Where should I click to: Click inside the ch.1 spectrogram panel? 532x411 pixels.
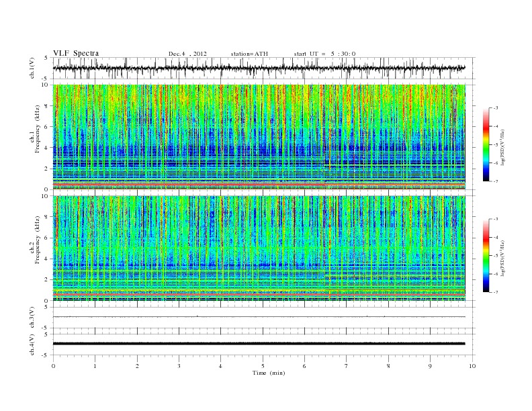point(259,137)
